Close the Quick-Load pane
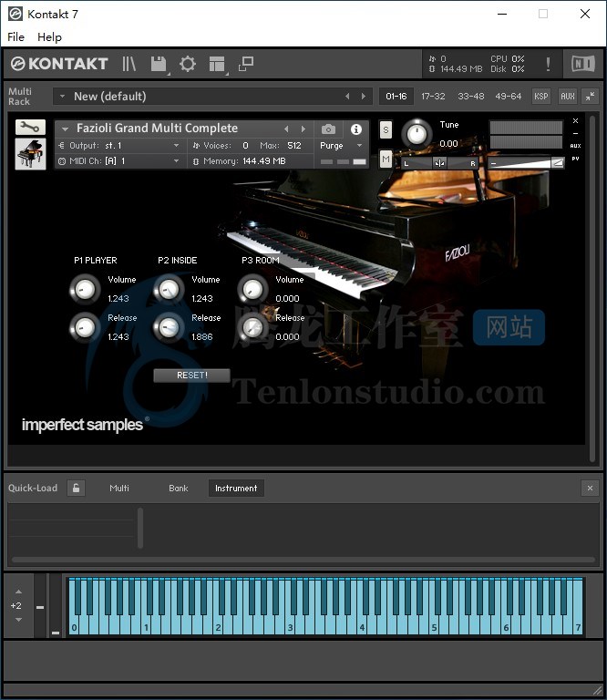 [590, 488]
